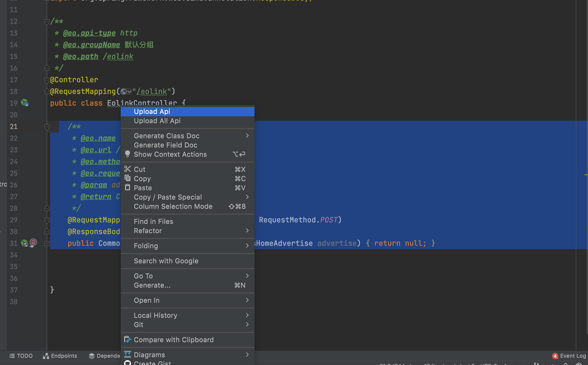Viewport: 588px width, 365px height.
Task: Click Compare with Clipboard
Action: tap(187, 340)
